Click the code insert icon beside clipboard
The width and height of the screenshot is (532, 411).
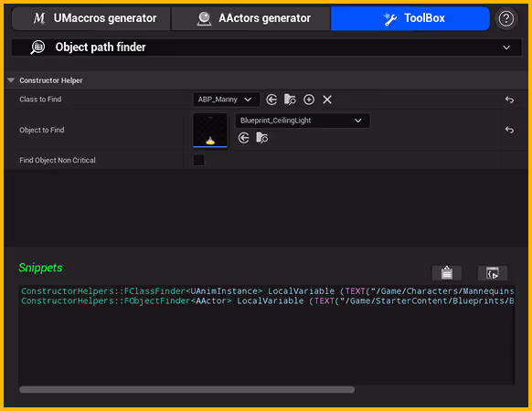(x=493, y=273)
